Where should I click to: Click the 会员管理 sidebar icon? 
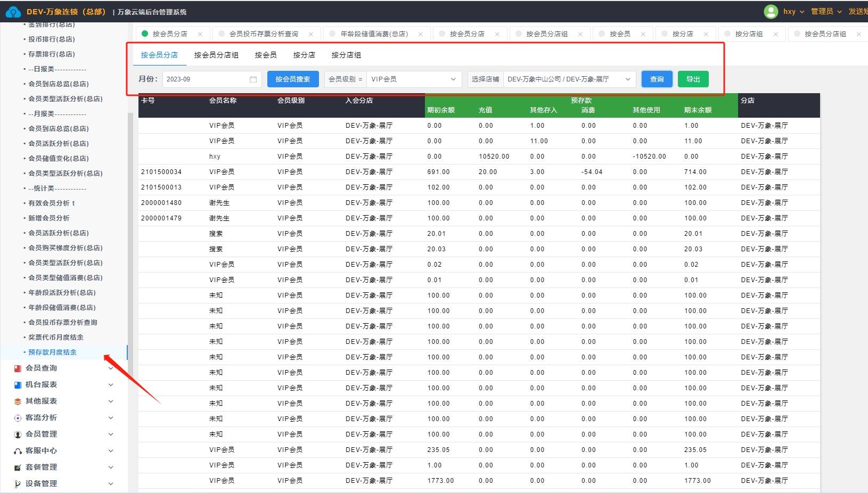click(18, 434)
